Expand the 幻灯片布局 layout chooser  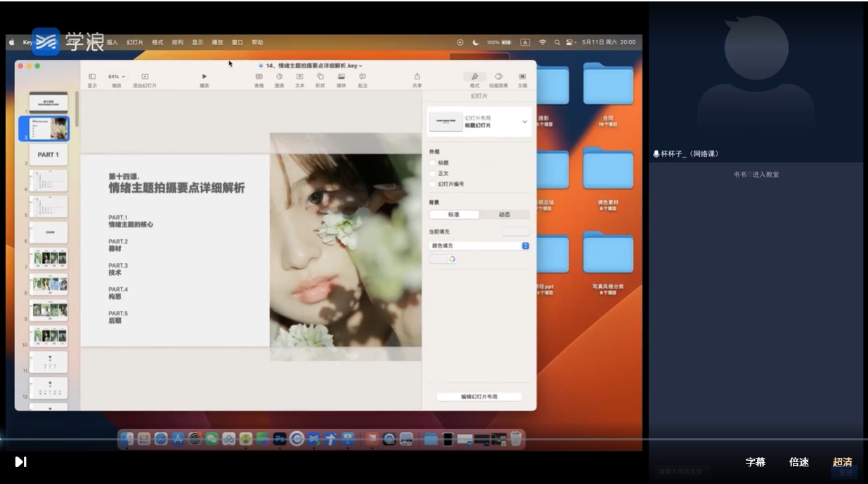tap(524, 122)
